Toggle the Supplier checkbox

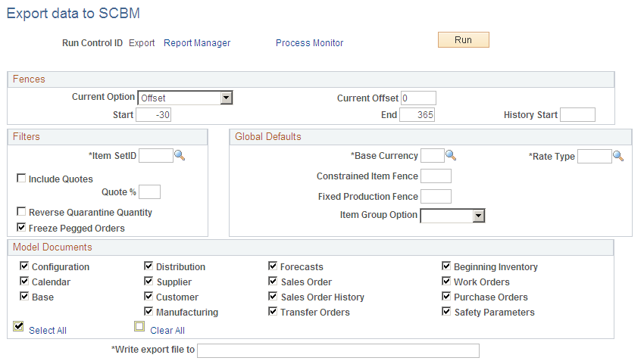pyautogui.click(x=148, y=281)
